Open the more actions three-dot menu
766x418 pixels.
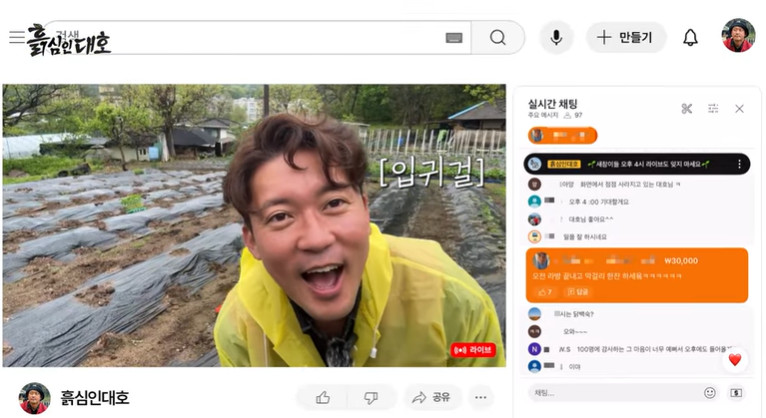481,397
